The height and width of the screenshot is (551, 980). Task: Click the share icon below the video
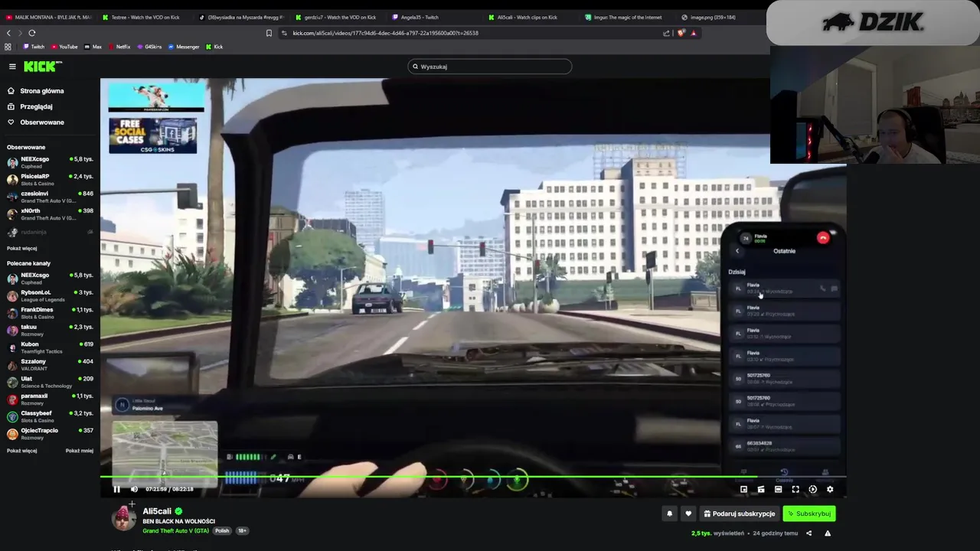click(808, 533)
